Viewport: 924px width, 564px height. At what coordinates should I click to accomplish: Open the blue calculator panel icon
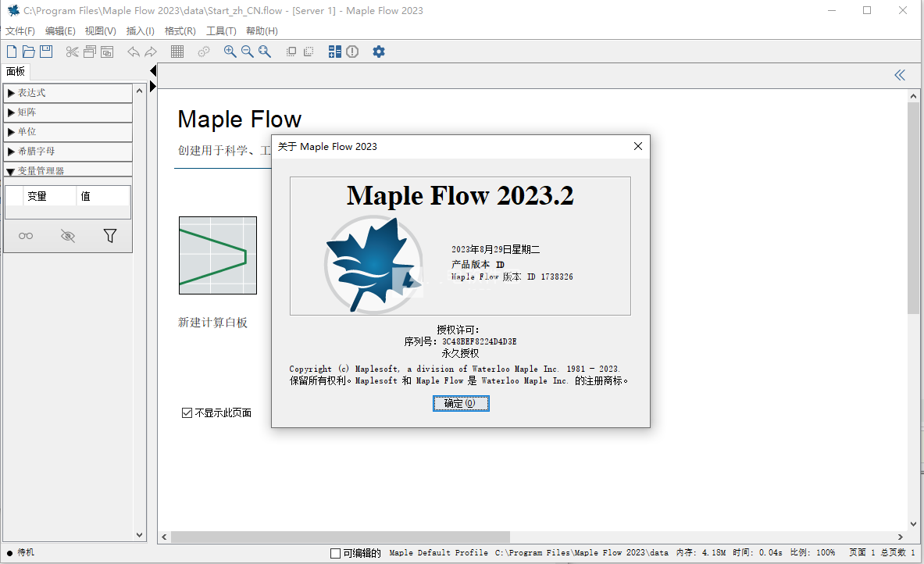335,52
